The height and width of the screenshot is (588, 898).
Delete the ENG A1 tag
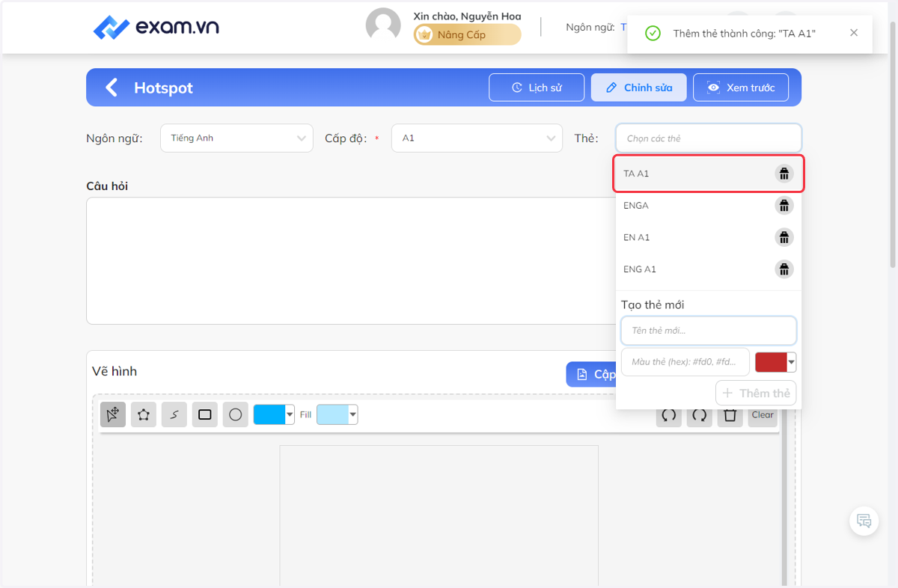click(x=784, y=269)
